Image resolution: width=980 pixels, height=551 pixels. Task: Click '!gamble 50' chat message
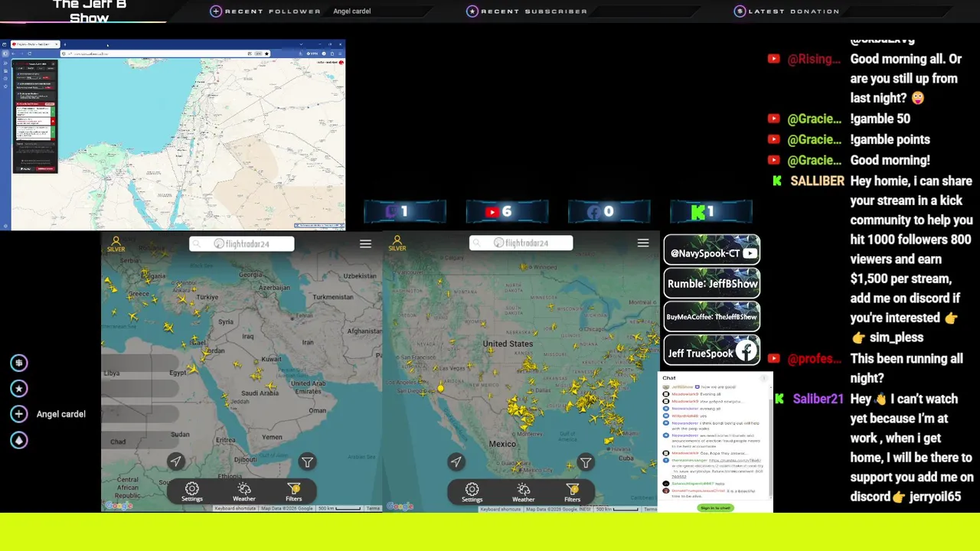(x=880, y=119)
